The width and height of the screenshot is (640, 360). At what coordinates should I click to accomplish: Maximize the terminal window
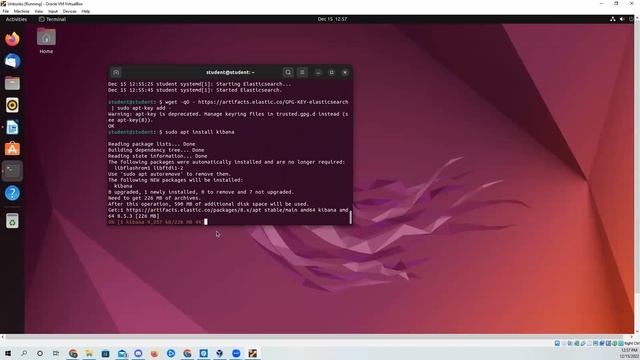click(331, 72)
